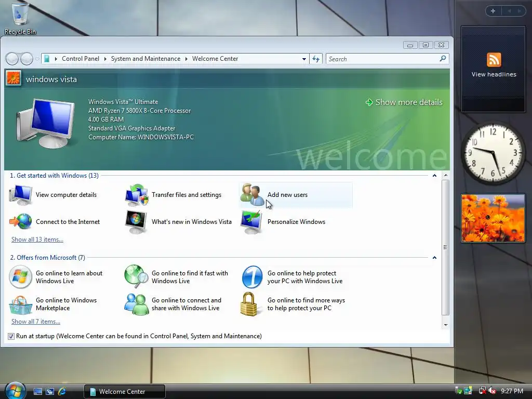Select Control Panel in the breadcrumb
Image resolution: width=532 pixels, height=399 pixels.
(x=81, y=59)
